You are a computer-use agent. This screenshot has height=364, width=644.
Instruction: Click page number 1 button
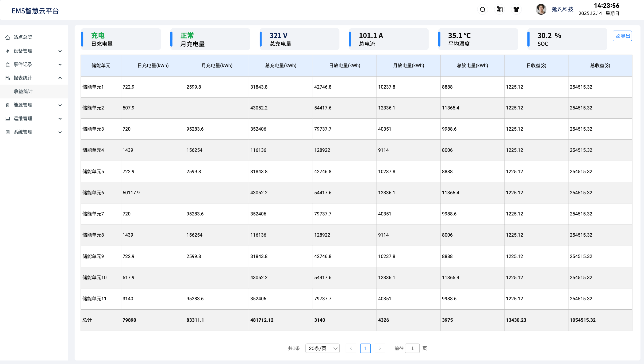tap(365, 348)
